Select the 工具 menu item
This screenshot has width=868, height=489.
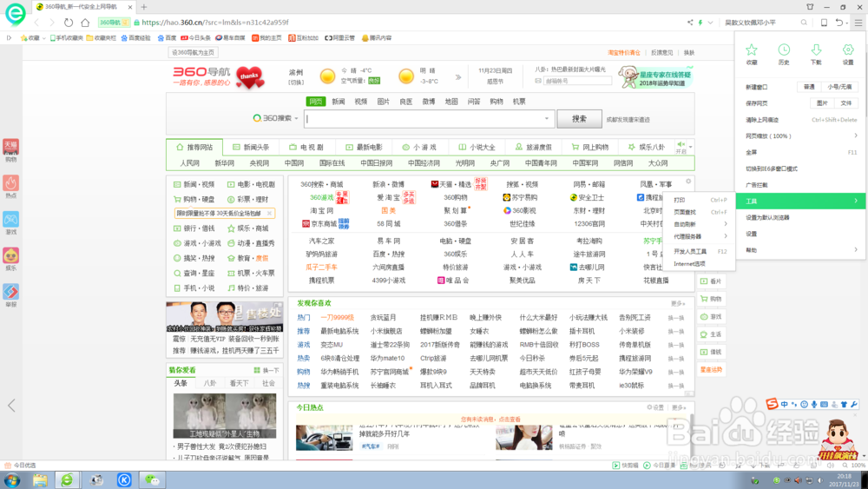point(801,201)
